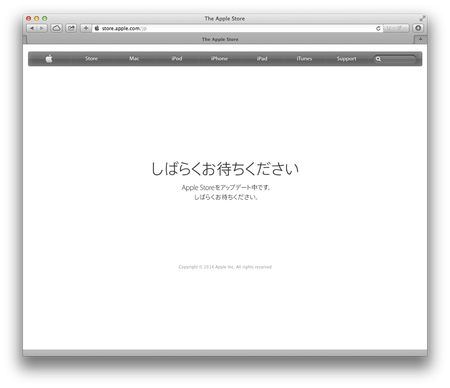This screenshot has height=388, width=450.
Task: Click the magnifier icon in site search
Action: (378, 59)
